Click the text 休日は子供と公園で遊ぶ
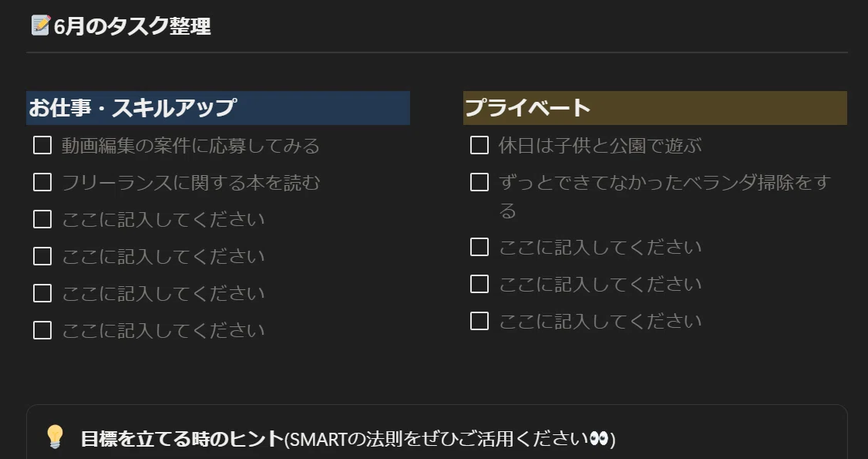The image size is (868, 459). click(600, 146)
